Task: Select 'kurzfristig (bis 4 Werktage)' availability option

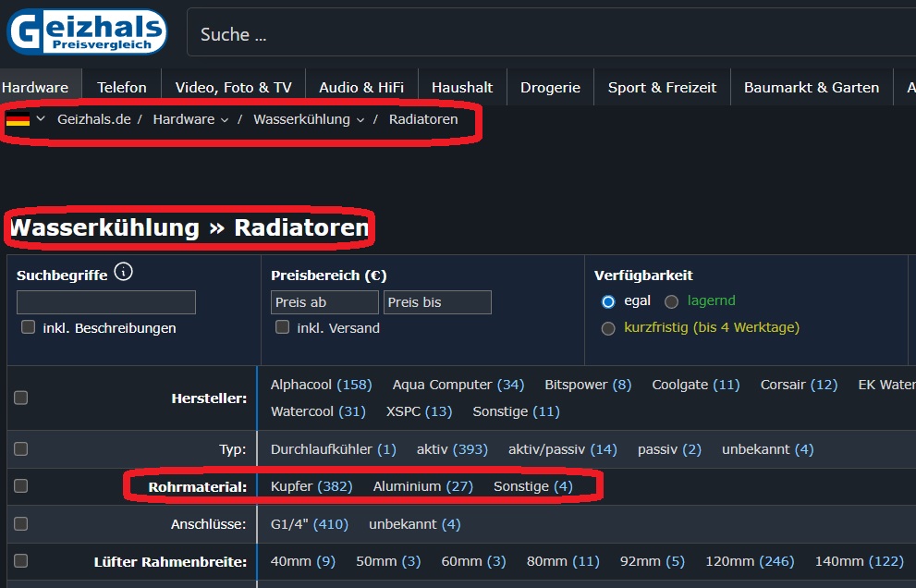Action: [x=608, y=327]
